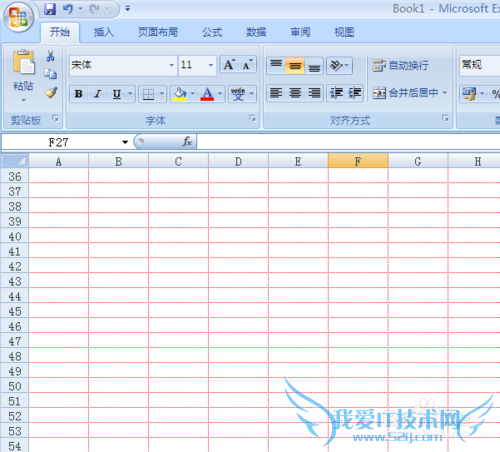Increase font size with large A
The image size is (500, 452).
[x=229, y=65]
